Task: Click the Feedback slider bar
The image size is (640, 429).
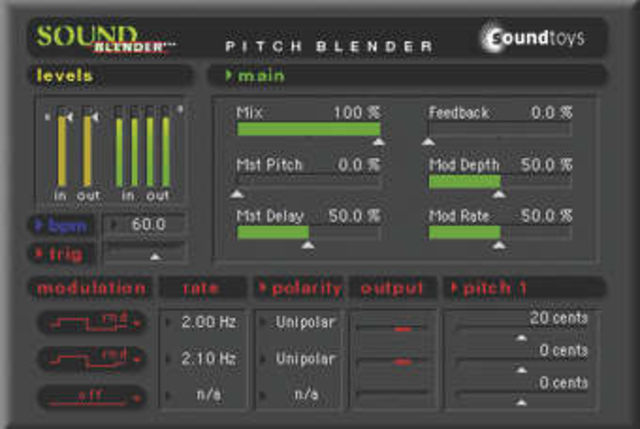Action: [x=500, y=129]
